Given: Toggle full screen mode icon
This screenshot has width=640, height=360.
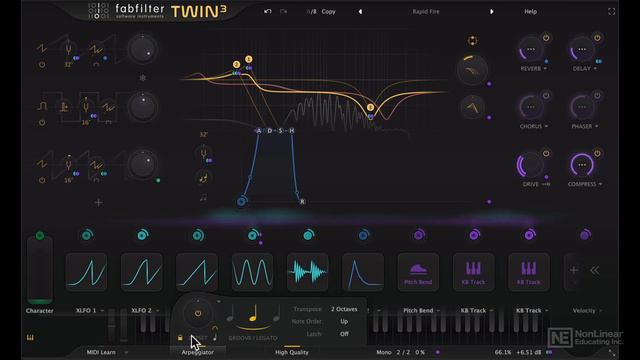Looking at the screenshot, I should 611,11.
